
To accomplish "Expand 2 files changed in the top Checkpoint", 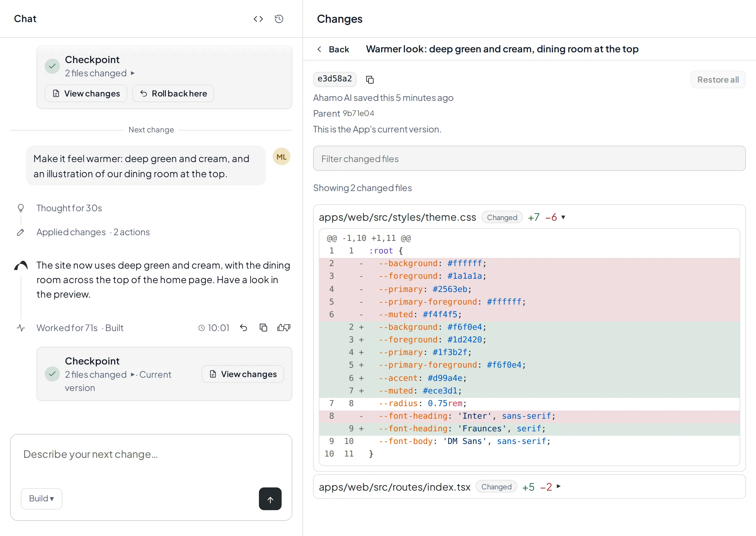I will point(100,73).
